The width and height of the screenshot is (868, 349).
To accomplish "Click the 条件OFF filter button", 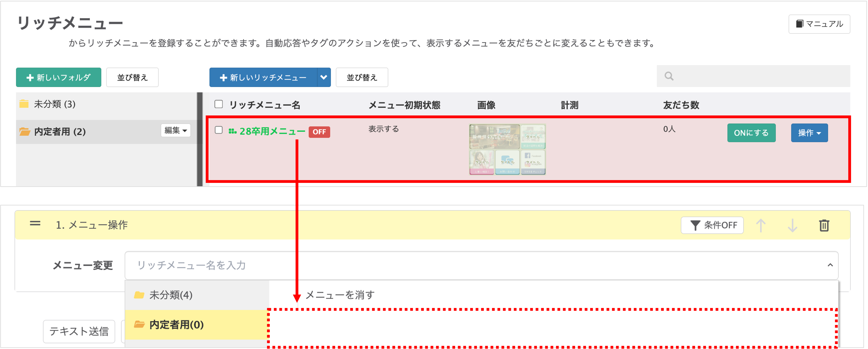I will click(x=712, y=225).
